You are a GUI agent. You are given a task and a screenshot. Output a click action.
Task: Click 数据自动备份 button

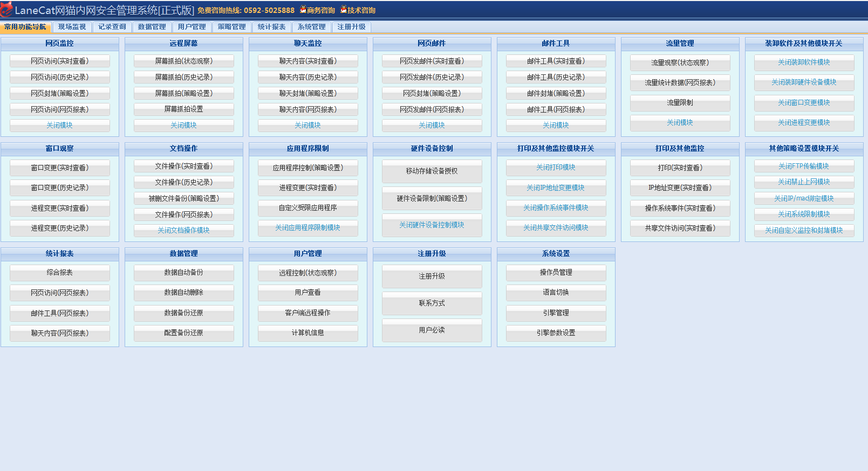[183, 273]
